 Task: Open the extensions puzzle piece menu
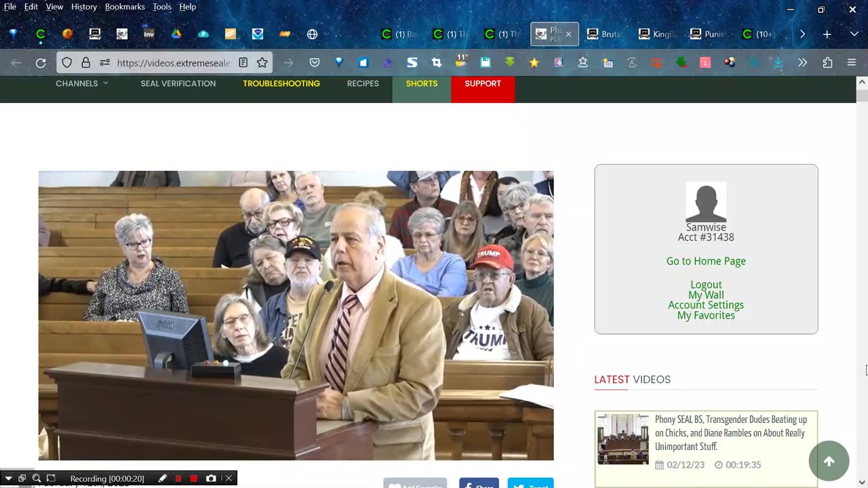[827, 62]
